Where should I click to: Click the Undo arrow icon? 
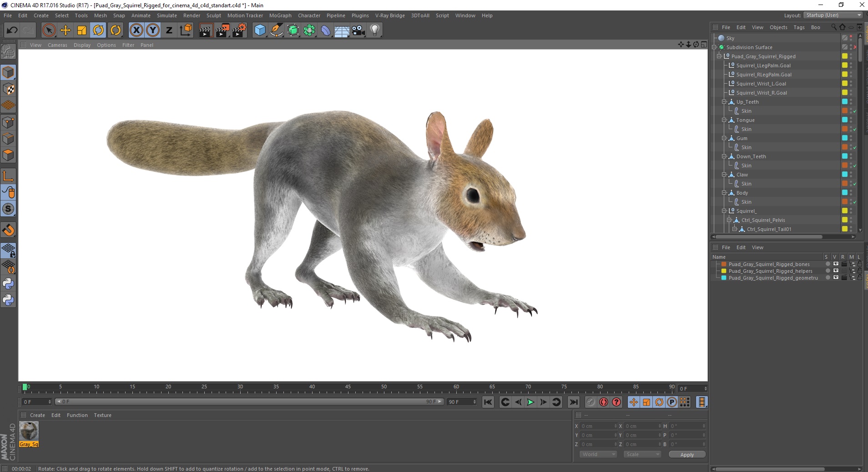[x=12, y=30]
